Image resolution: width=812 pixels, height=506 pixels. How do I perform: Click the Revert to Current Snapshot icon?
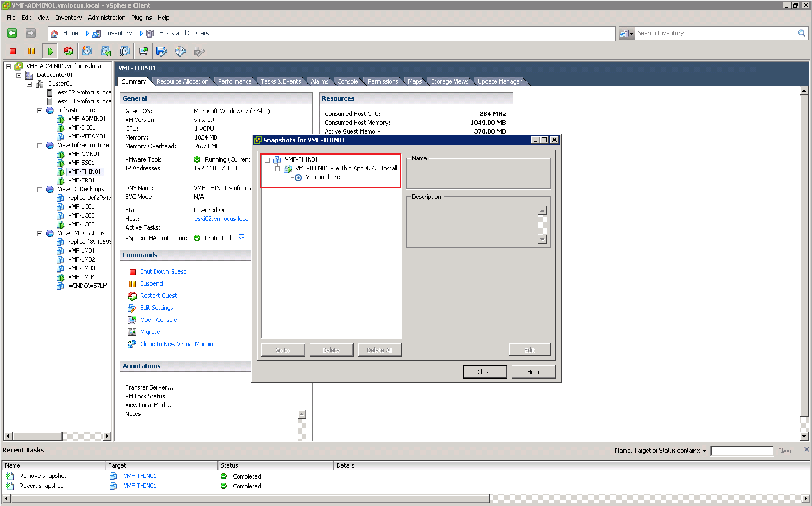pyautogui.click(x=106, y=52)
